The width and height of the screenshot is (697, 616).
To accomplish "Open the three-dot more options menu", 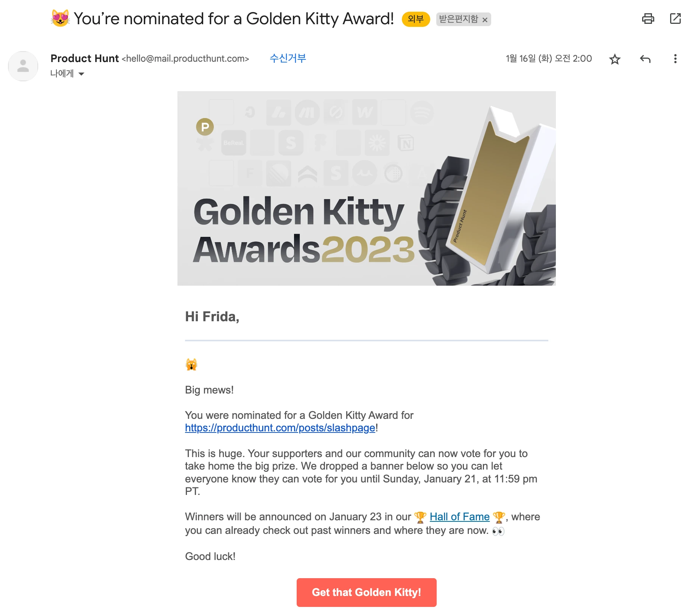I will point(675,59).
